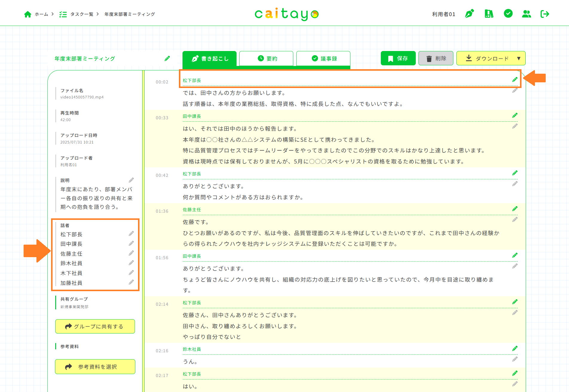569x392 pixels.
Task: Click the checkmark circle icon in the header
Action: tap(508, 14)
